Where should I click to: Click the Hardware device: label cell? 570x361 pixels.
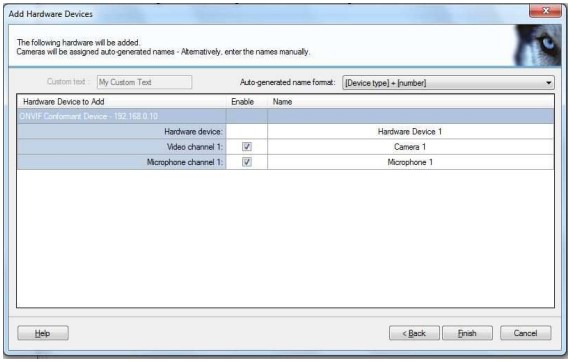tap(121, 132)
